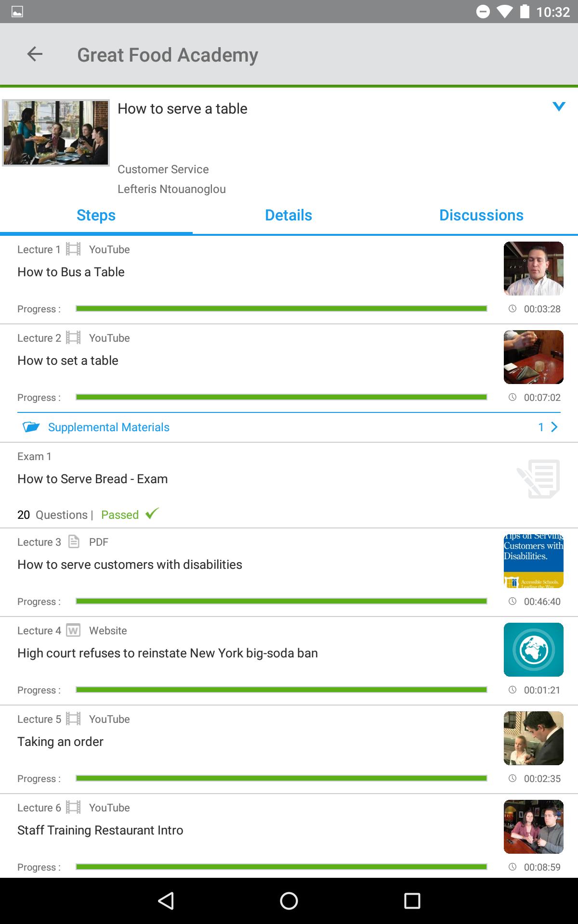Open lecture How to Bus a Table

71,272
